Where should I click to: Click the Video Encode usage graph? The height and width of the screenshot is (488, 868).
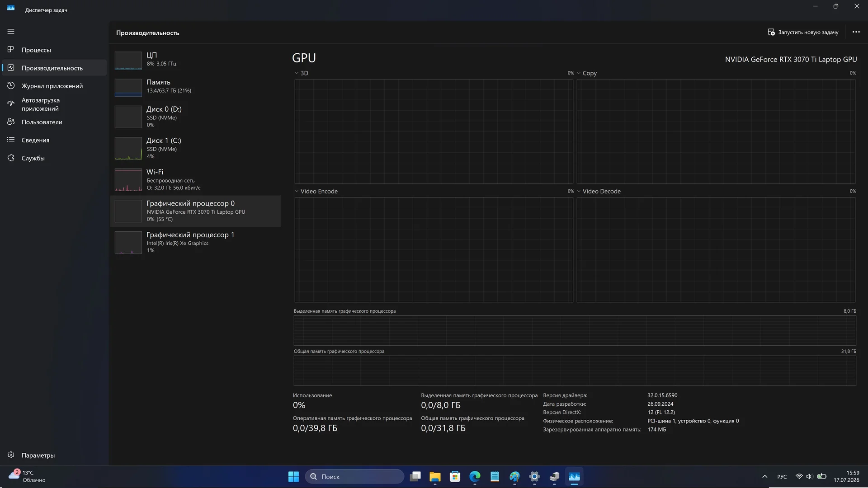click(x=434, y=250)
